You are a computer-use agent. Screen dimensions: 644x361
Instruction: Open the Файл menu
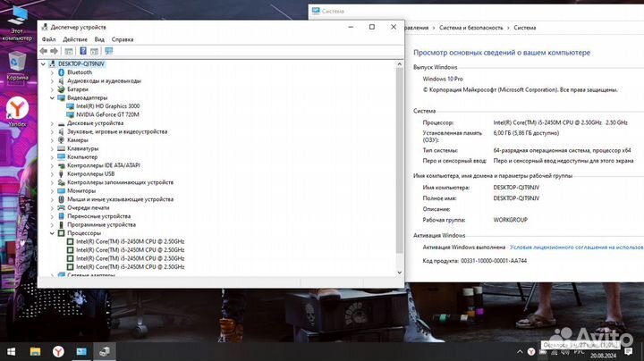point(48,39)
